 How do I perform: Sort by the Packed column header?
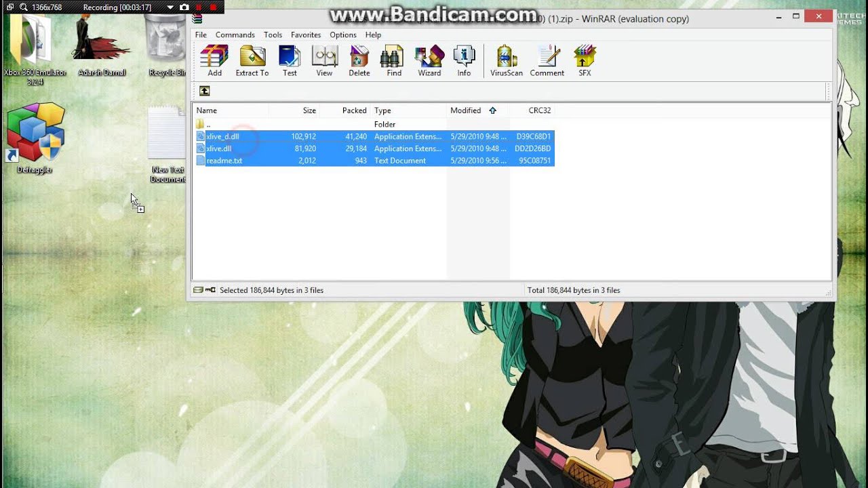coord(344,110)
